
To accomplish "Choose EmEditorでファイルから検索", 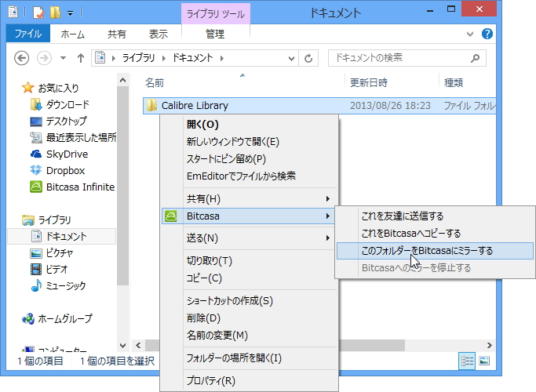I will 250,176.
